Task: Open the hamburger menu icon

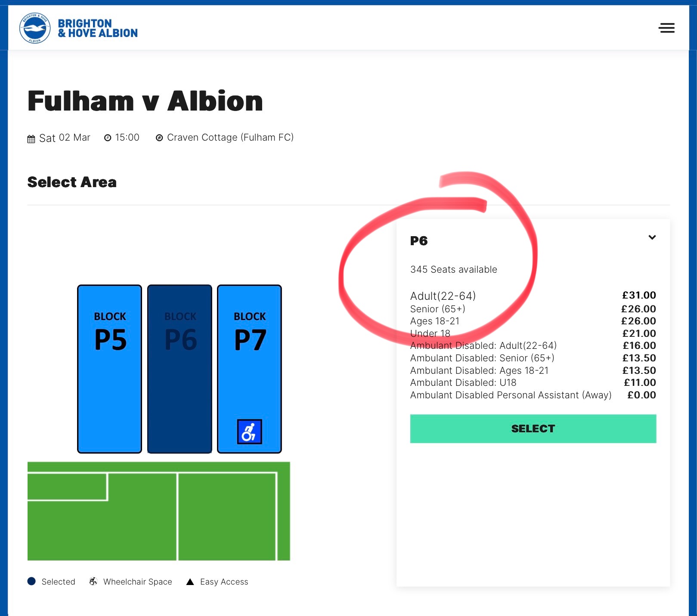Action: pyautogui.click(x=666, y=28)
